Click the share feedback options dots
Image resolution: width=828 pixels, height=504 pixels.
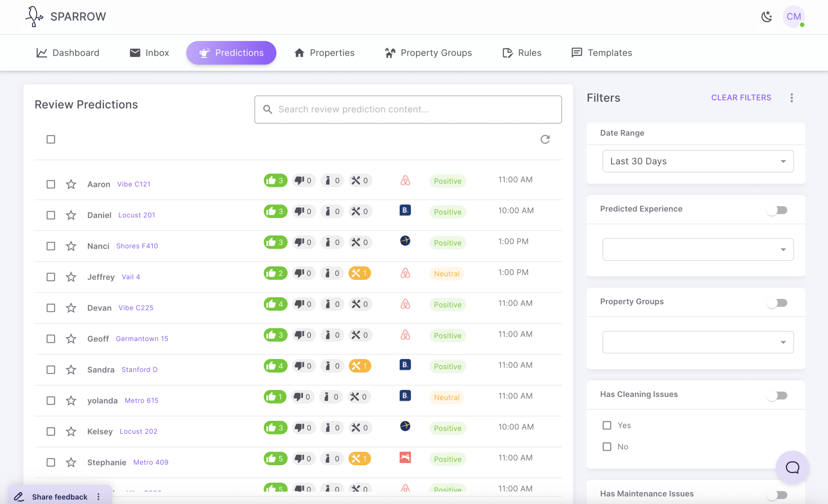point(98,497)
